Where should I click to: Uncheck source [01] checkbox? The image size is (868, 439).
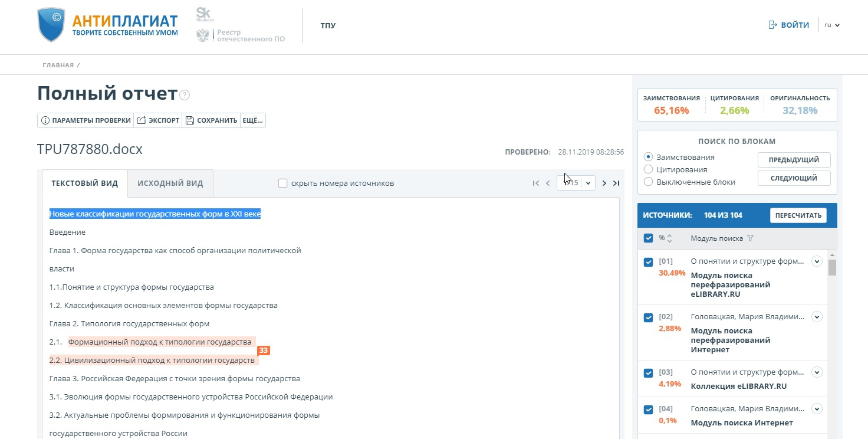click(x=649, y=262)
